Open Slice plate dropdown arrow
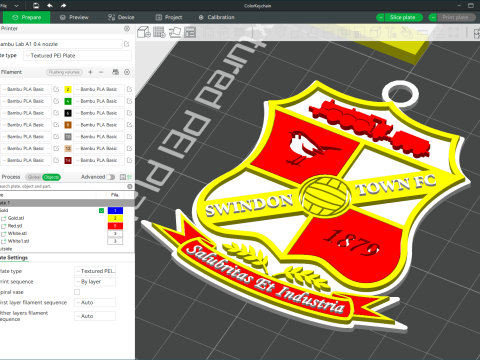480x360 pixels. 380,17
